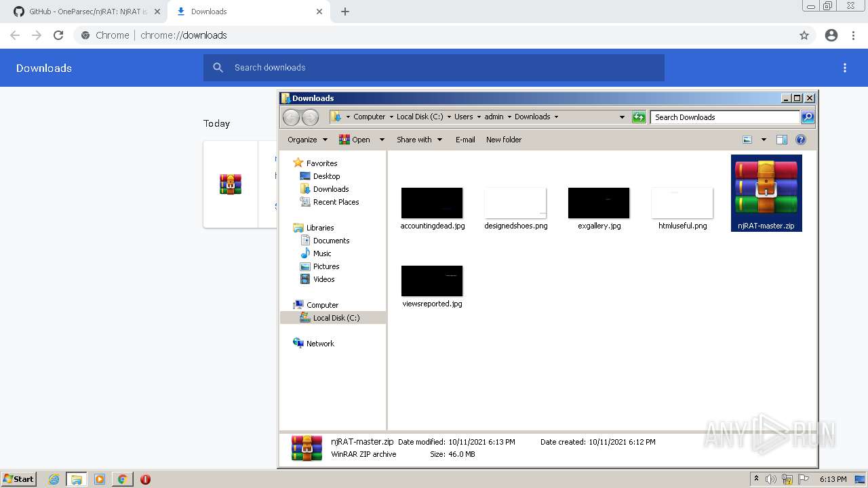The image size is (868, 488).
Task: Open Music library
Action: coord(321,253)
